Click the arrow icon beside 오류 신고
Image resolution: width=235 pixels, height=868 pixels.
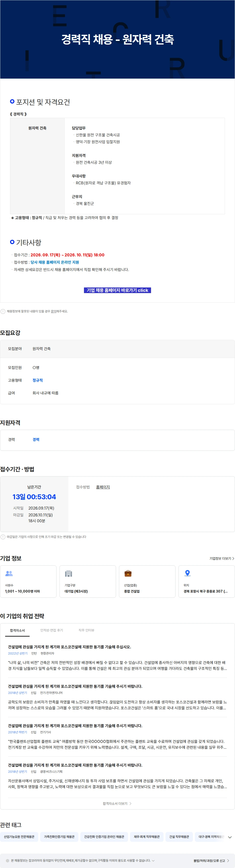click(x=228, y=861)
